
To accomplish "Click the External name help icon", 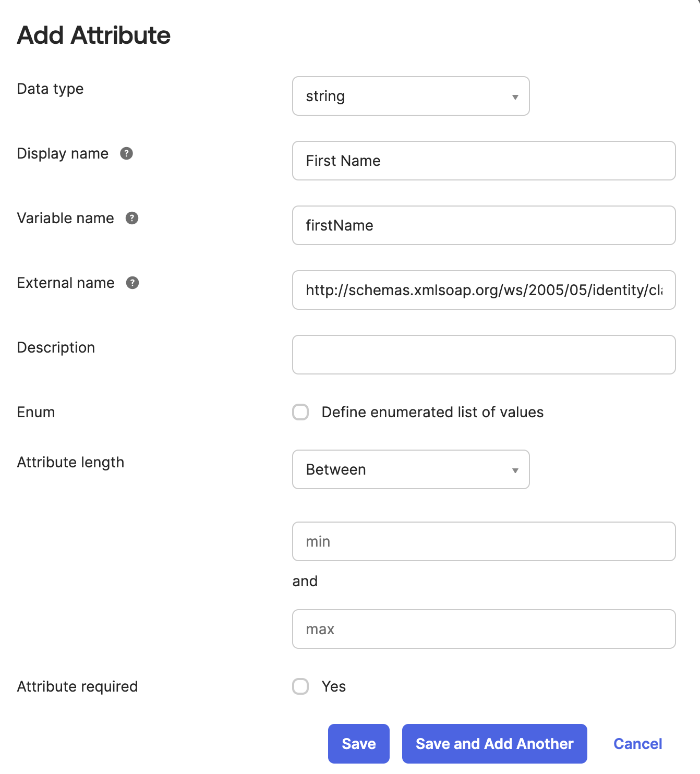I will pyautogui.click(x=132, y=283).
